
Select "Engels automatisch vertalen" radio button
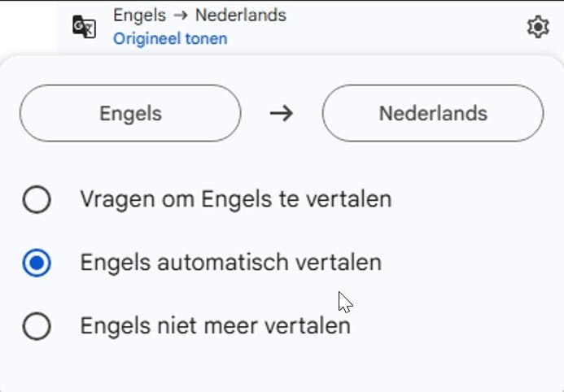click(x=37, y=263)
